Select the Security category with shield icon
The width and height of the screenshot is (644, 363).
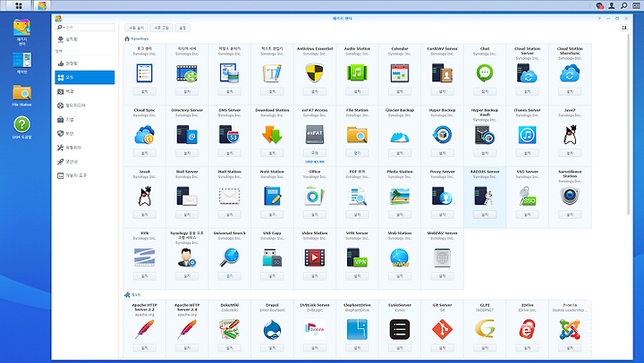(x=85, y=133)
